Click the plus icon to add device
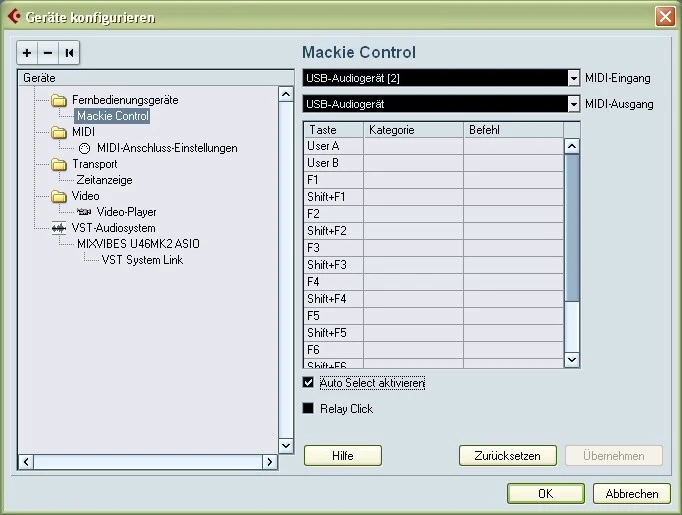 [x=28, y=52]
